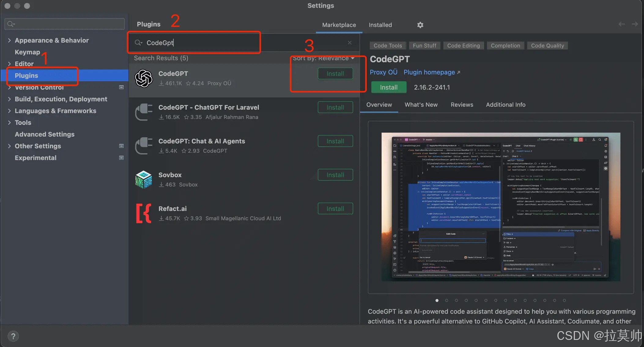Open the Reviews tab
This screenshot has height=347, width=644.
(x=462, y=105)
